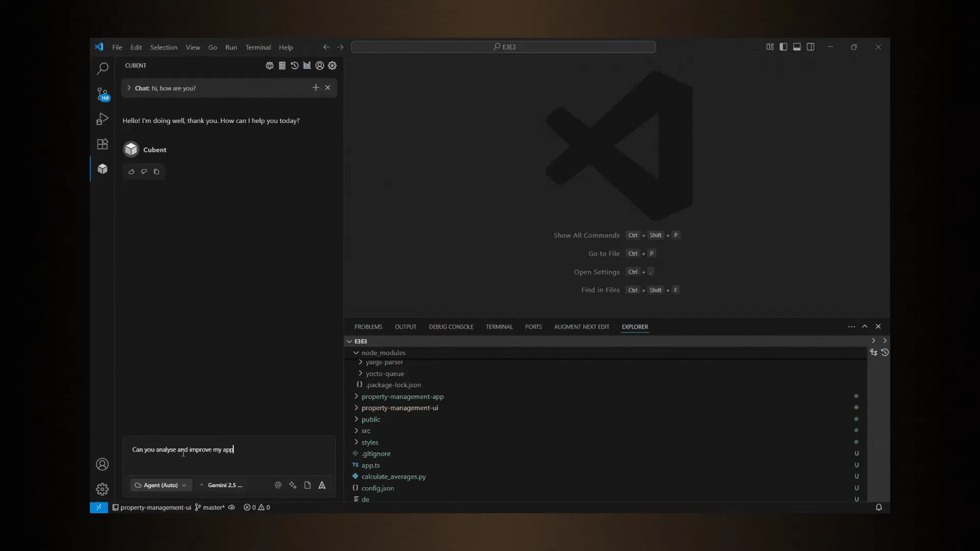Open the Accounts icon in the activity bar

coord(103,464)
